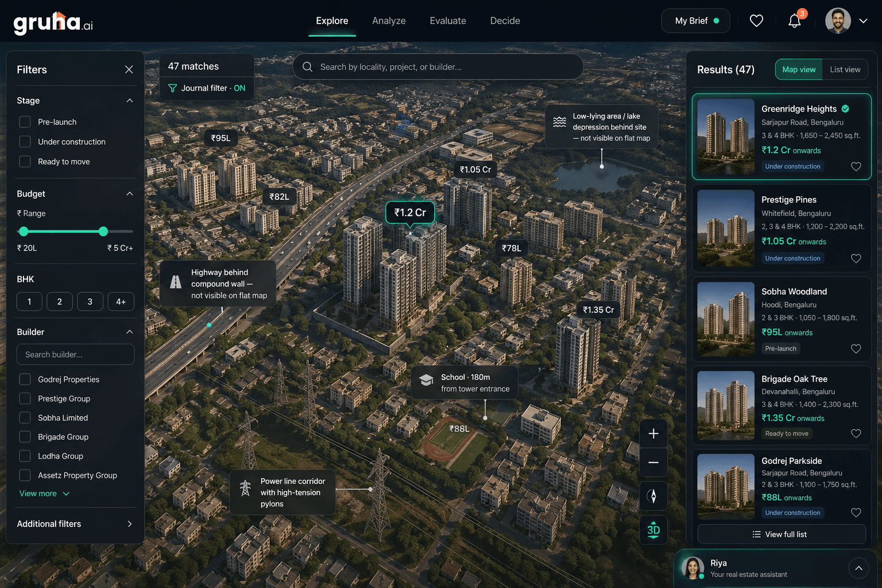The width and height of the screenshot is (882, 588).
Task: Click the power line pylon icon
Action: coord(245,488)
